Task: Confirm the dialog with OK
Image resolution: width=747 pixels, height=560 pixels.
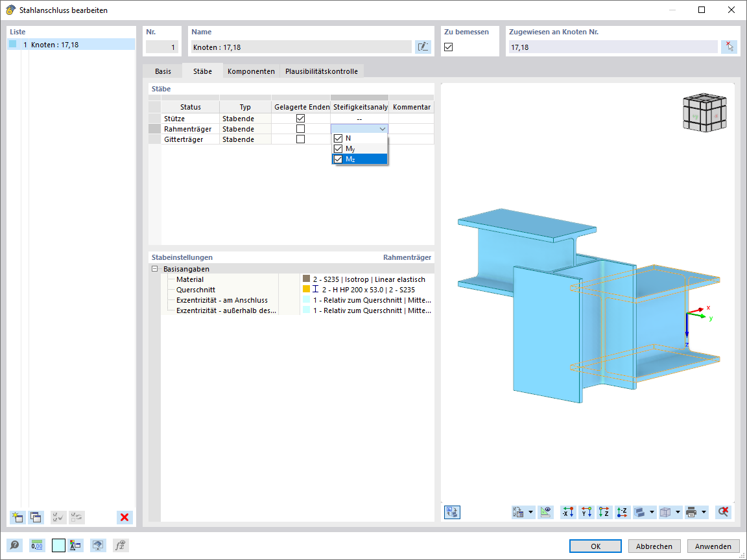Action: coord(595,546)
